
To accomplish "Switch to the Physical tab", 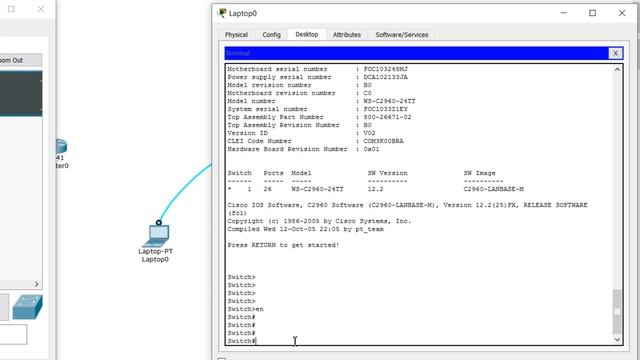I will click(236, 35).
